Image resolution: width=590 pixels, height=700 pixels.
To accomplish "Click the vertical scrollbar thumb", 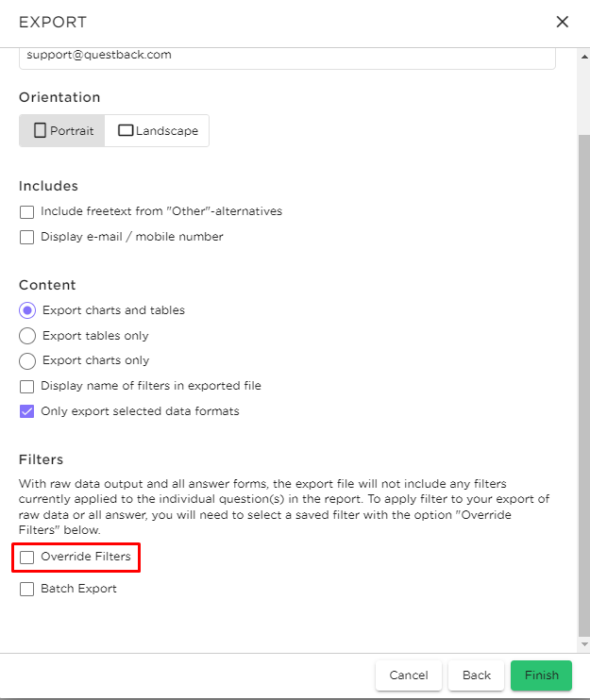I will (584, 385).
